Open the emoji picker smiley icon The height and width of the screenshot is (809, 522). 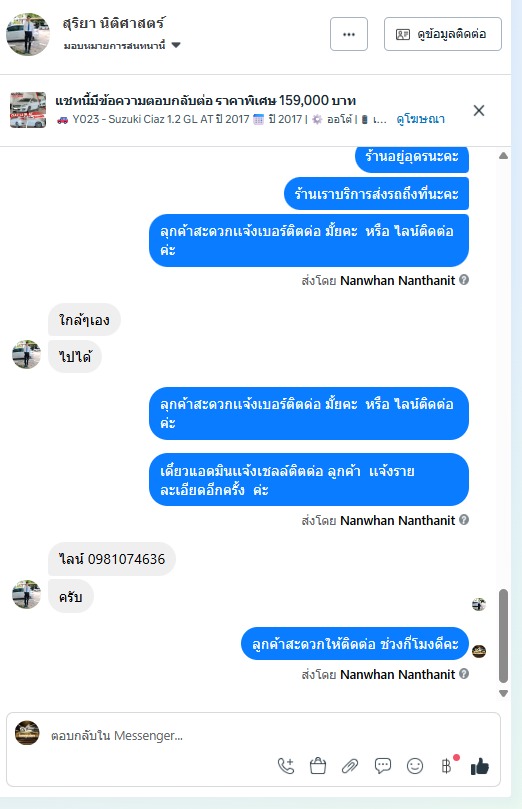click(x=415, y=766)
